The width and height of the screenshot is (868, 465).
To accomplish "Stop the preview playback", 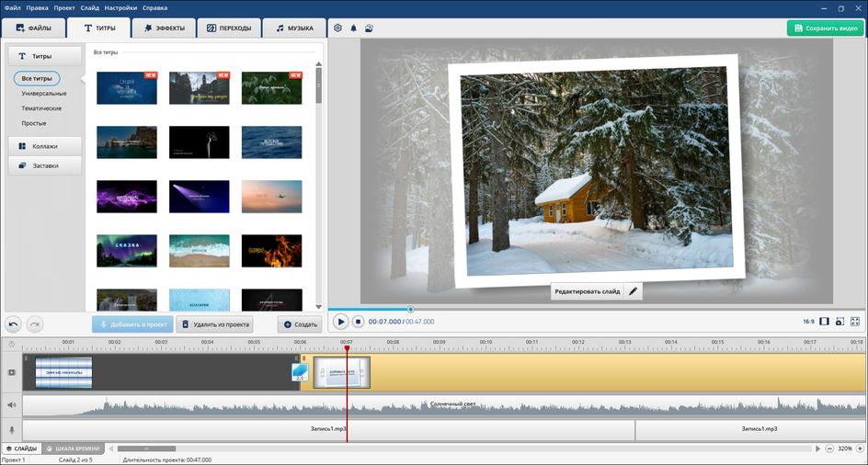I will point(359,322).
